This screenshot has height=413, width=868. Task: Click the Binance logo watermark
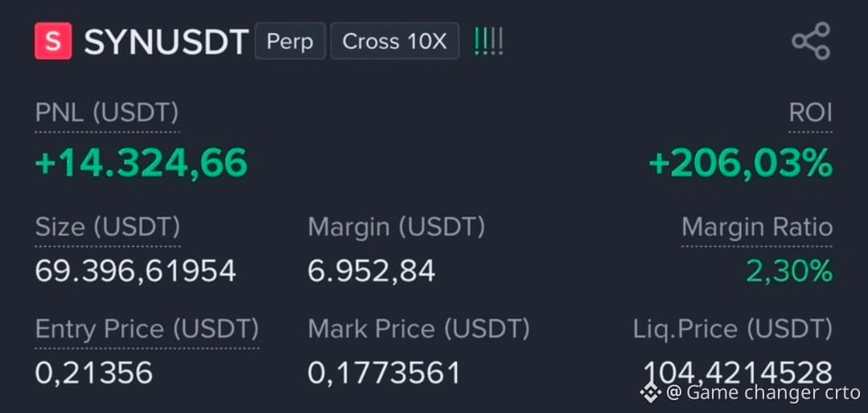tap(651, 393)
